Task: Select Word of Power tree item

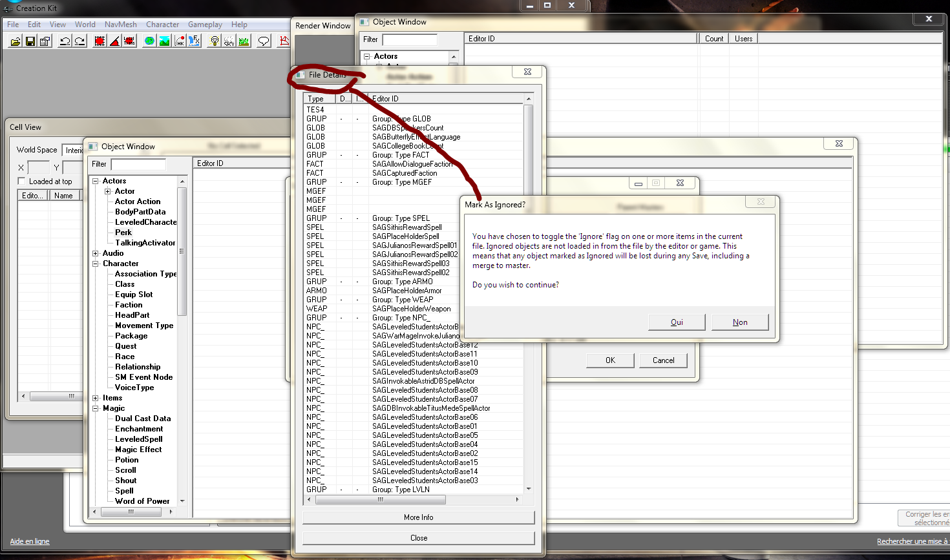Action: pos(142,501)
